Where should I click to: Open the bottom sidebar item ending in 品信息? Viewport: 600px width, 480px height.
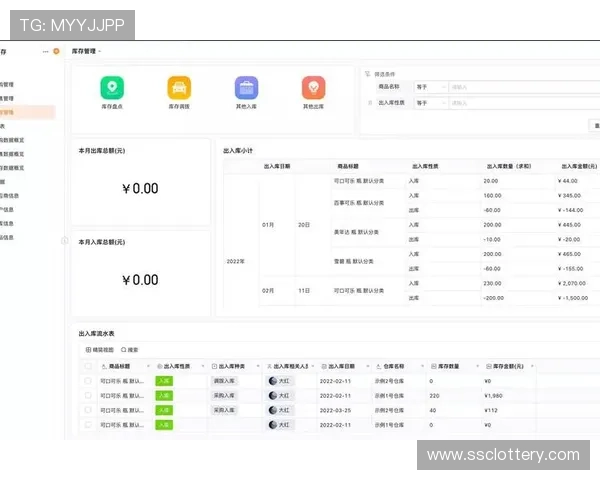pos(7,237)
